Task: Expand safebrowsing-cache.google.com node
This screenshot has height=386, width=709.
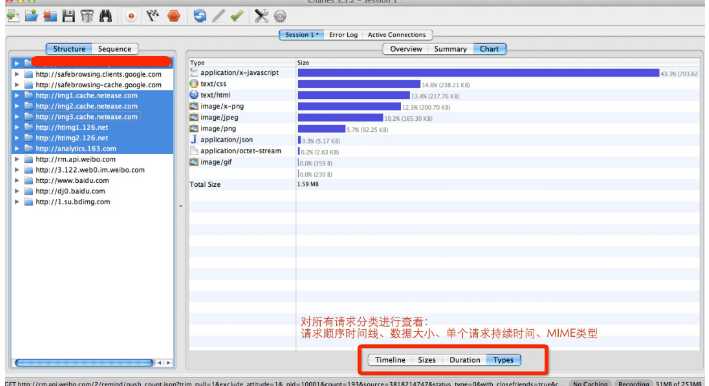Action: tap(17, 85)
